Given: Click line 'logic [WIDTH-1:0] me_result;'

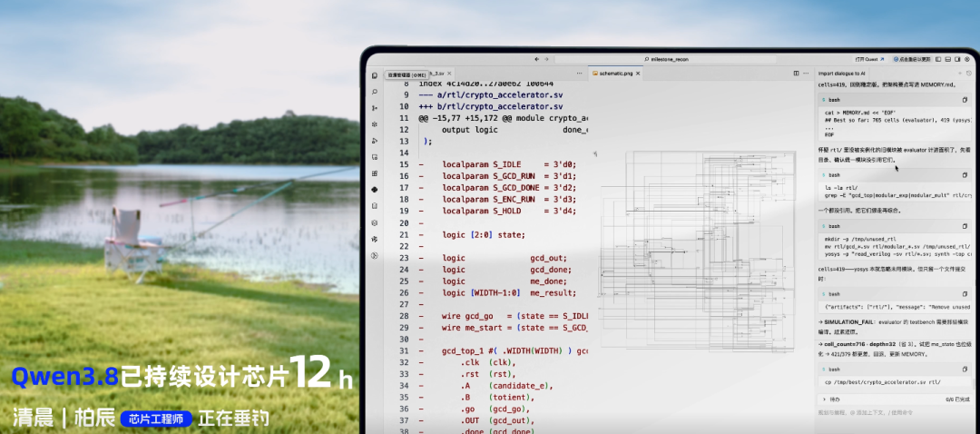Looking at the screenshot, I should click(x=509, y=292).
